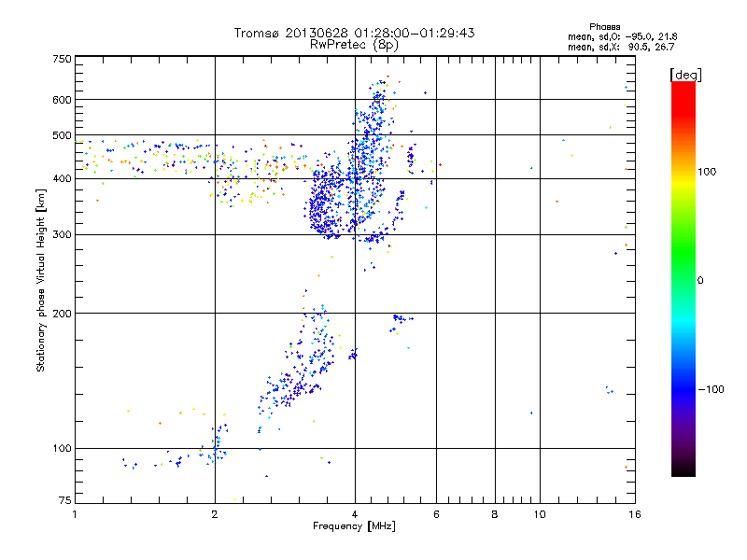Click the y-axis label '300'
The height and width of the screenshot is (560, 747).
tap(63, 235)
